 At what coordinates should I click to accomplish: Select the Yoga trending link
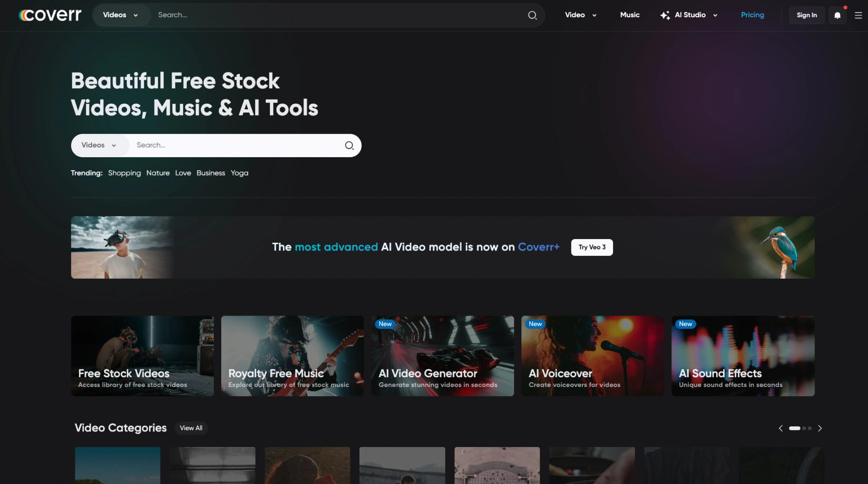pos(239,173)
